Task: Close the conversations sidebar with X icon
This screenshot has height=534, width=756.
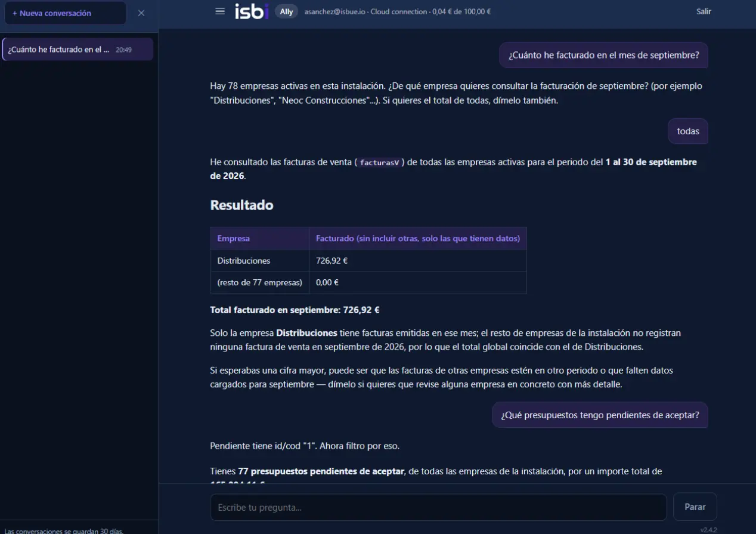Action: [x=141, y=13]
